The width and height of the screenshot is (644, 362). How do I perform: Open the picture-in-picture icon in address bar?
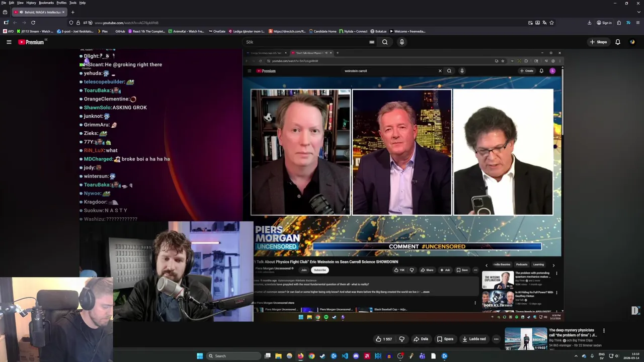coord(530,23)
